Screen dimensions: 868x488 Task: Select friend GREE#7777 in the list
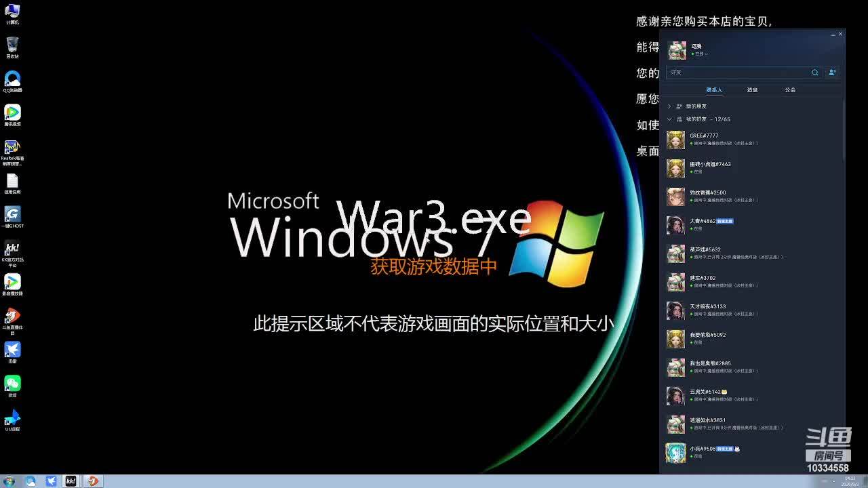(753, 140)
